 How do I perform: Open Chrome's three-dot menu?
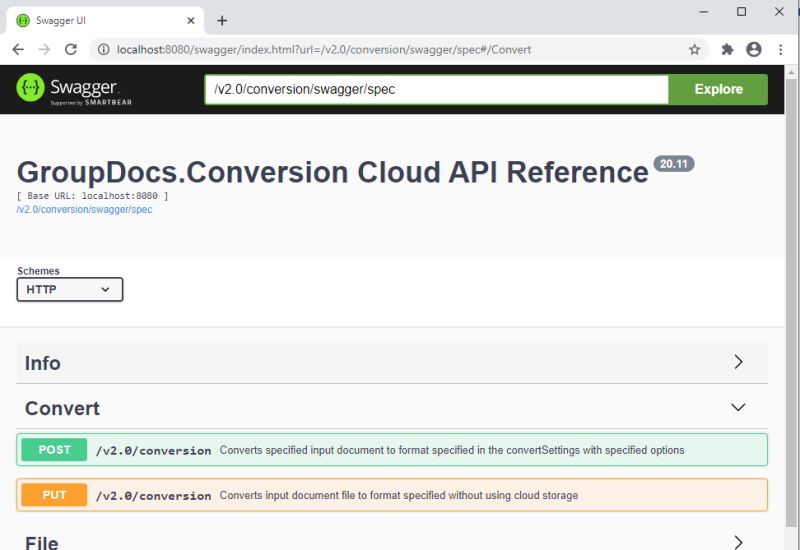(x=781, y=49)
